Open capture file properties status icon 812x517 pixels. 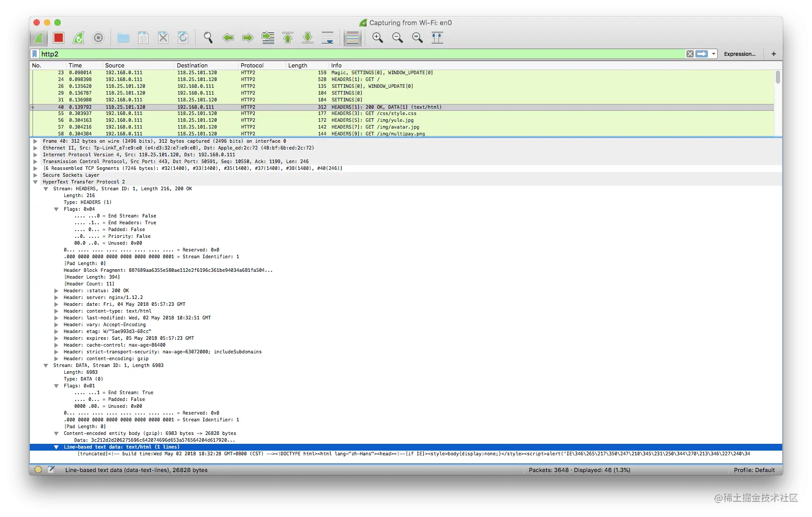tap(51, 469)
